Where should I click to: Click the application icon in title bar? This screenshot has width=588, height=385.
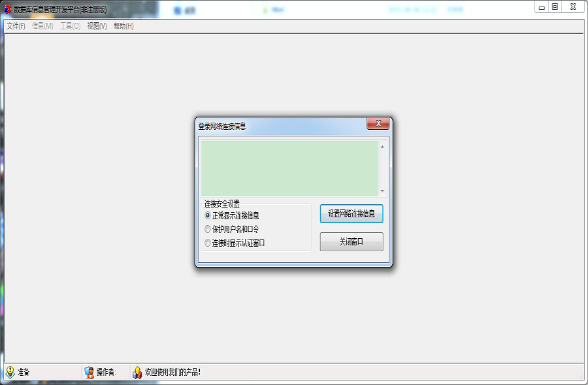pos(7,9)
